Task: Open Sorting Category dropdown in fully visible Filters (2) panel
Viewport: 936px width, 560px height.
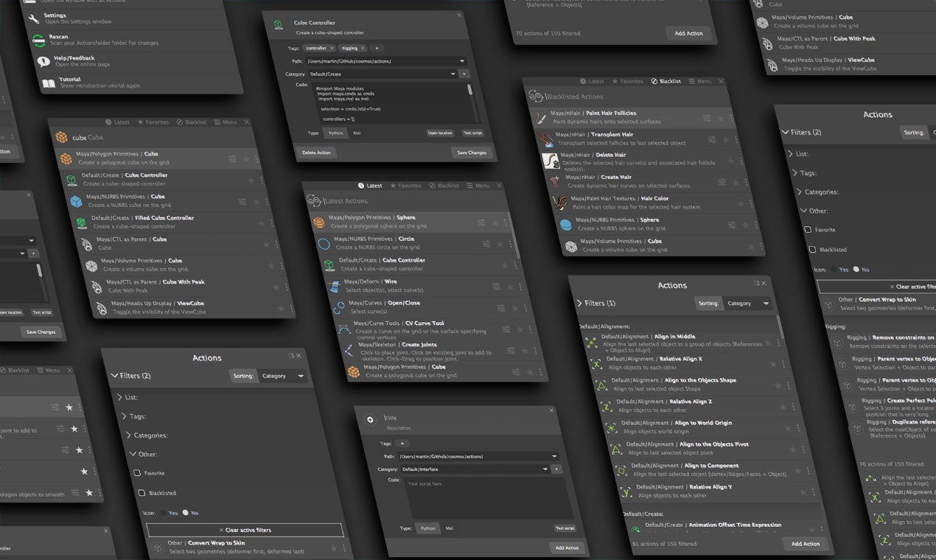Action: click(282, 376)
